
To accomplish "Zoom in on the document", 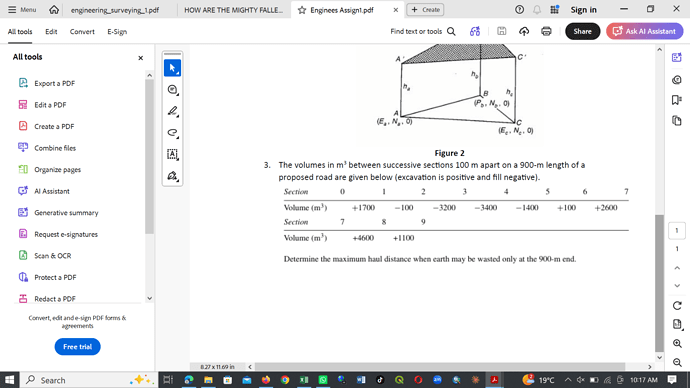I will tap(677, 343).
